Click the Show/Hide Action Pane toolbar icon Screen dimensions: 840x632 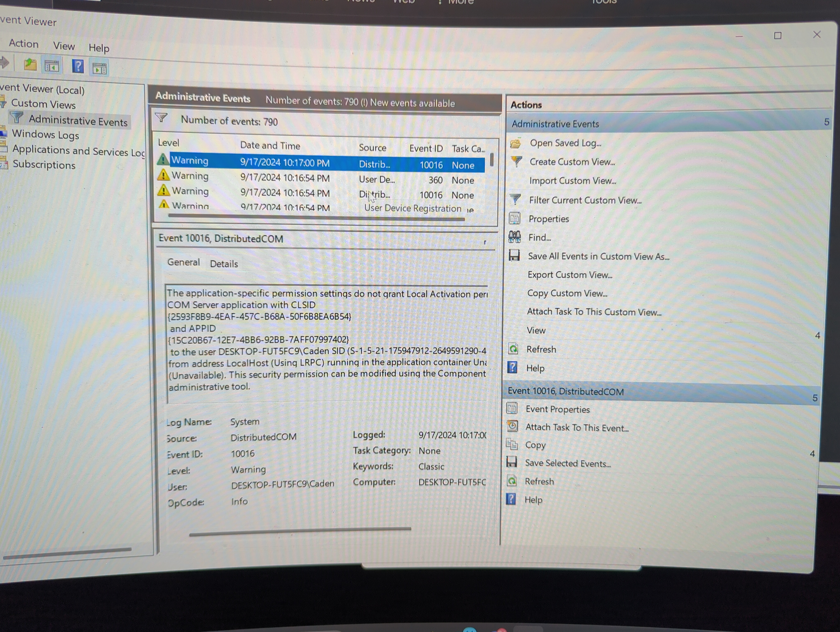tap(100, 68)
